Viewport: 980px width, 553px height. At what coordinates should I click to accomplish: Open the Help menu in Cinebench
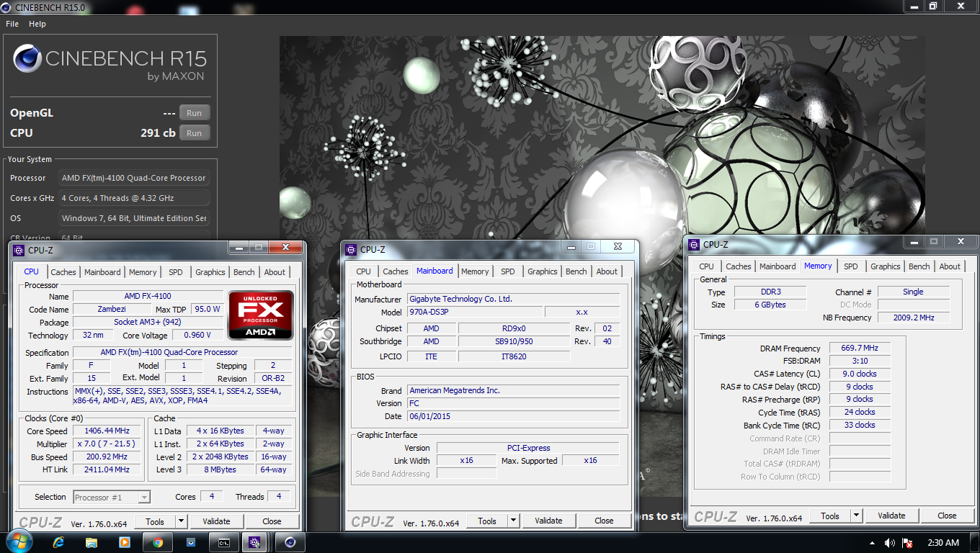coord(37,24)
